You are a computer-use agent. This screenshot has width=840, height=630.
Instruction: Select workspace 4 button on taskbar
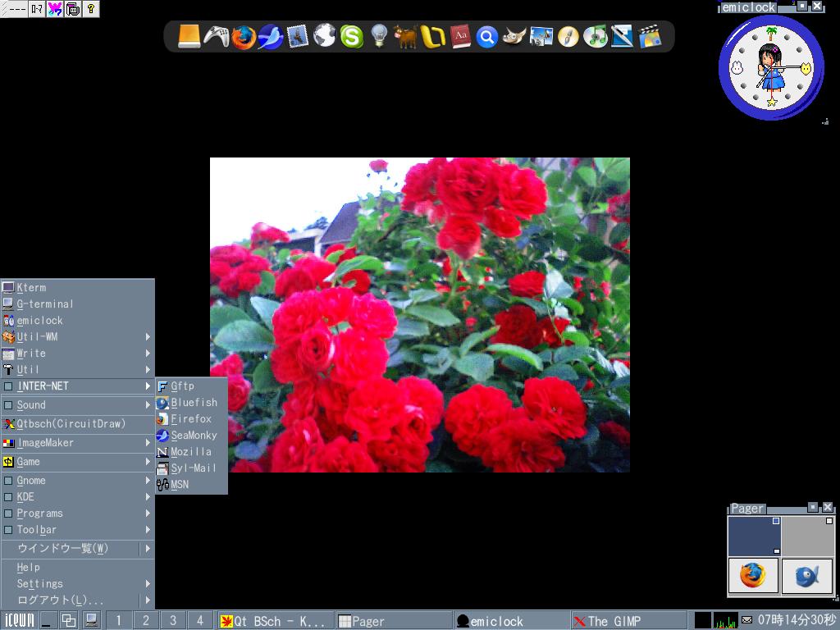pos(199,621)
